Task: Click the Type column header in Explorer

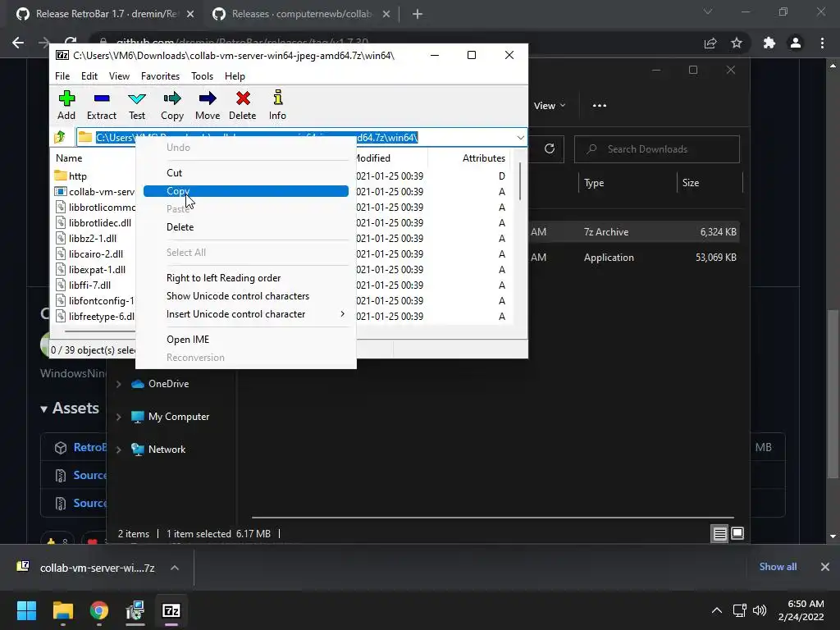Action: click(594, 183)
